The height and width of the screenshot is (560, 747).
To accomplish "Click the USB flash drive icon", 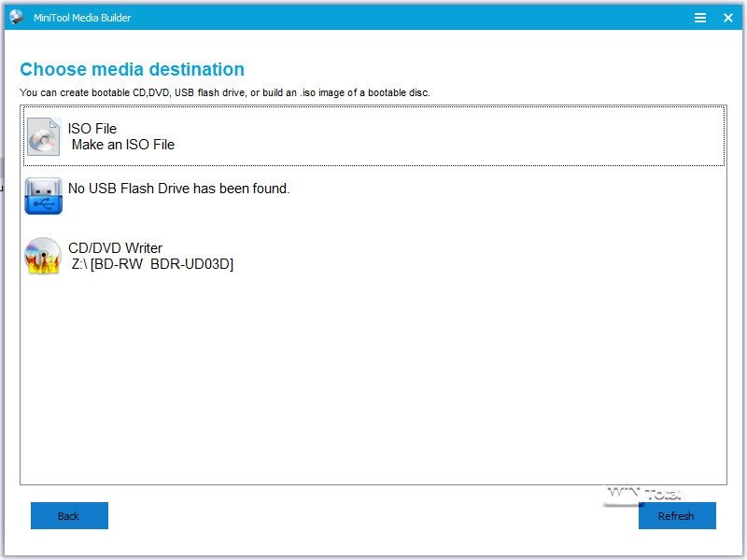I will coord(43,196).
